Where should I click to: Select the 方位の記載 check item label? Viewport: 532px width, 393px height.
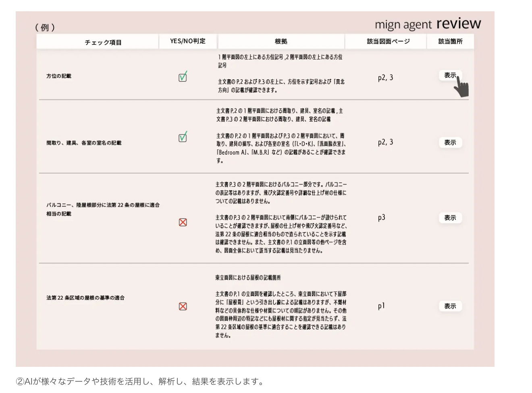pyautogui.click(x=59, y=76)
